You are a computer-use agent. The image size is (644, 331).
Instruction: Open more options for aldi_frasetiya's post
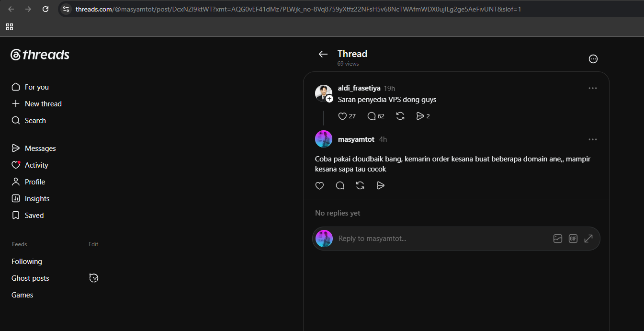click(593, 88)
